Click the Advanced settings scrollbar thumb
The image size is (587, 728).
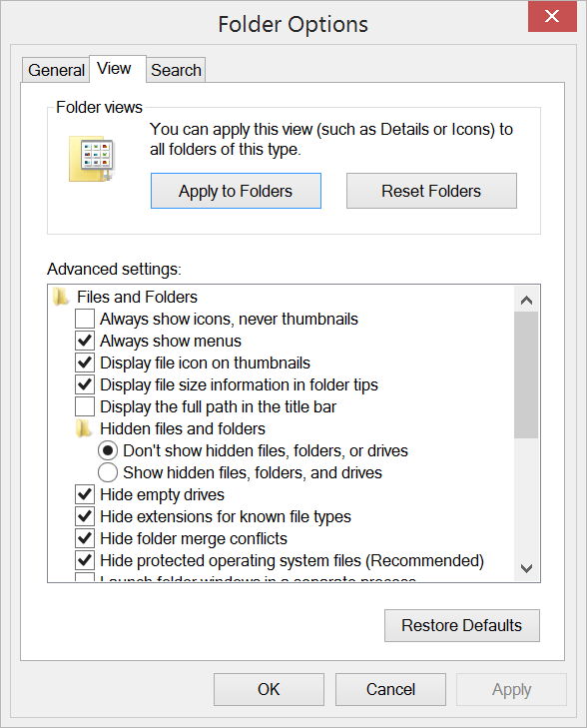click(x=526, y=374)
